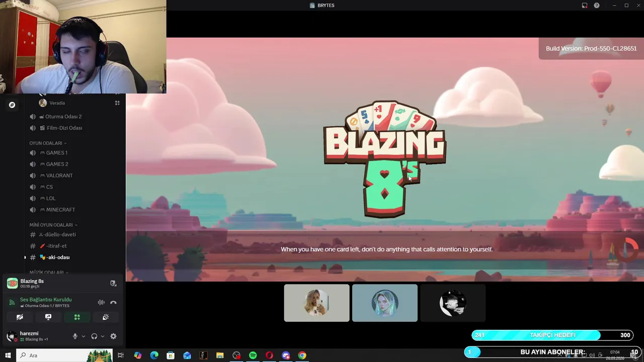The image size is (644, 362).
Task: Join the Oturma Odası 2 voice channel
Action: [x=63, y=117]
